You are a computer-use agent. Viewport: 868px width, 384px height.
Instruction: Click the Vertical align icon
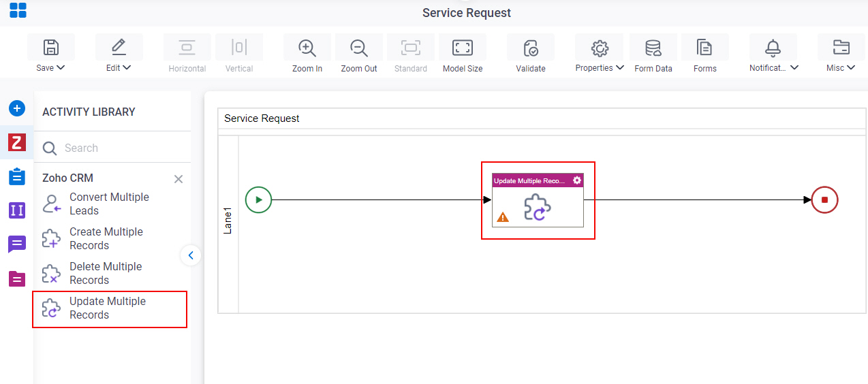[x=239, y=48]
